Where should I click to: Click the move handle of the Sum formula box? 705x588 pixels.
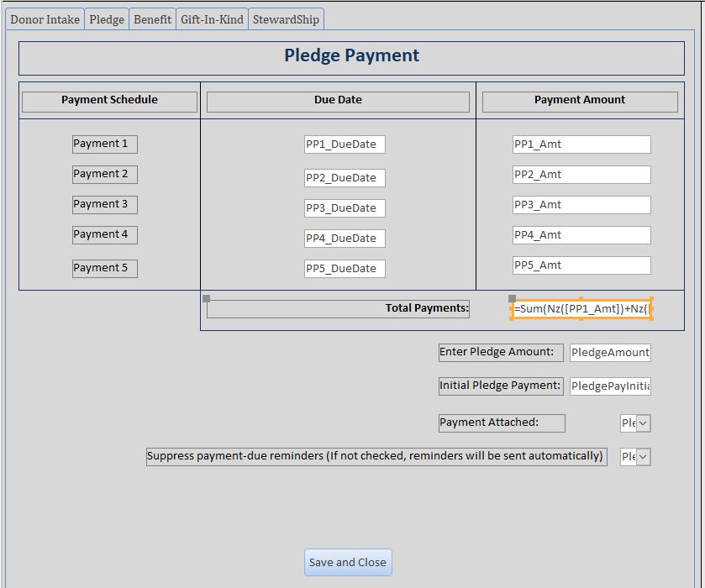coord(512,298)
